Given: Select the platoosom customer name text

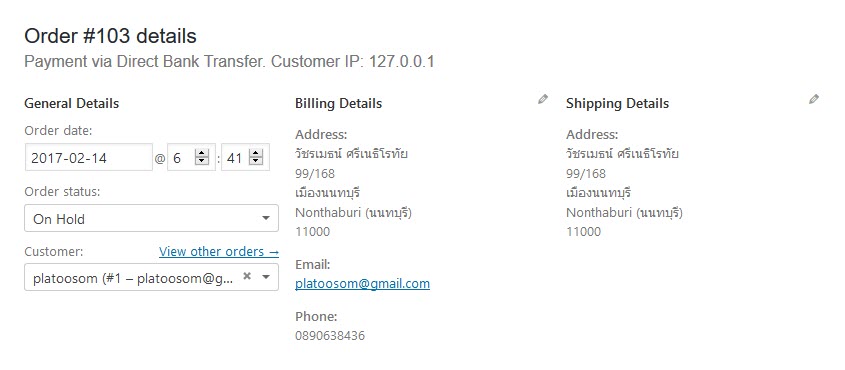Looking at the screenshot, I should (66, 278).
